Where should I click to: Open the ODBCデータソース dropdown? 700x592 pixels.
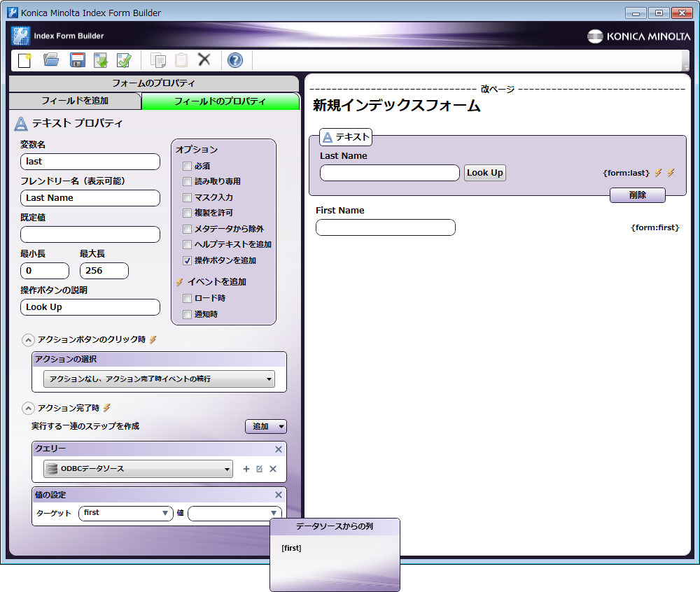pyautogui.click(x=138, y=469)
